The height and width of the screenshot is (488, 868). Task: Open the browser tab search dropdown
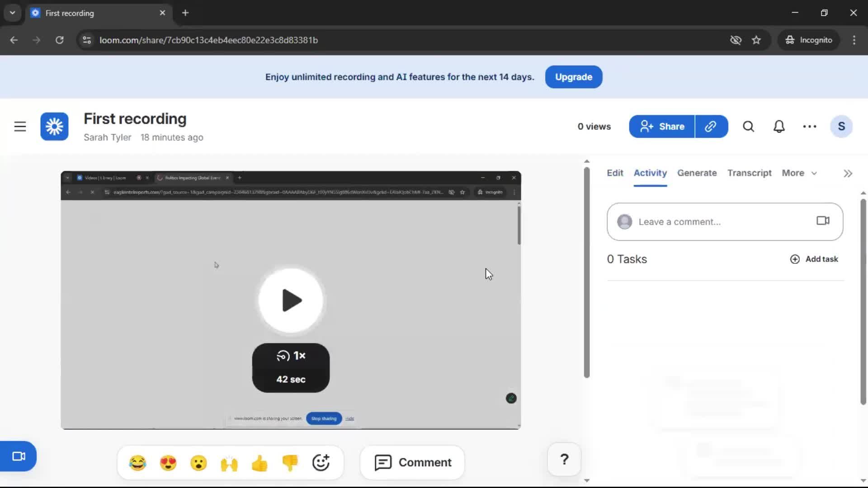(x=12, y=13)
